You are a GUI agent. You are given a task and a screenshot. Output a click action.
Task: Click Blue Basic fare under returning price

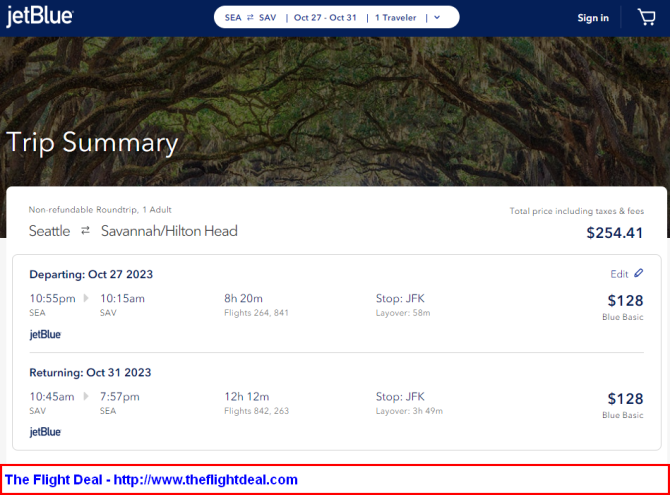pos(623,415)
